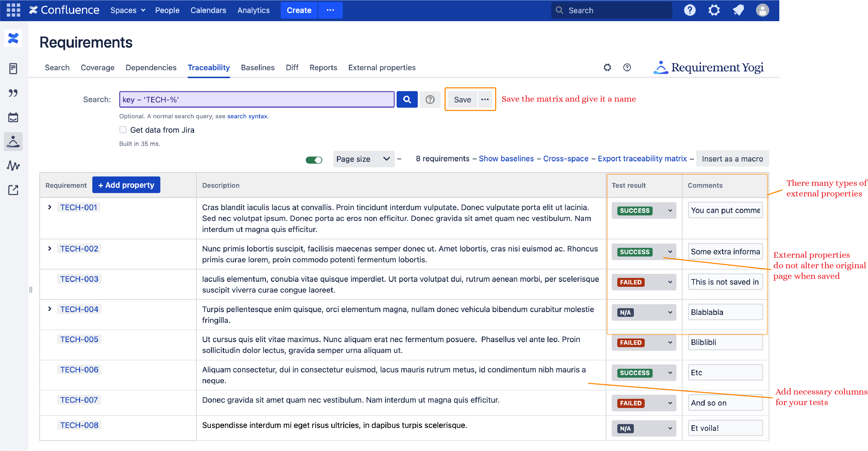Open the app switcher grid icon
The width and height of the screenshot is (868, 451).
[x=13, y=10]
